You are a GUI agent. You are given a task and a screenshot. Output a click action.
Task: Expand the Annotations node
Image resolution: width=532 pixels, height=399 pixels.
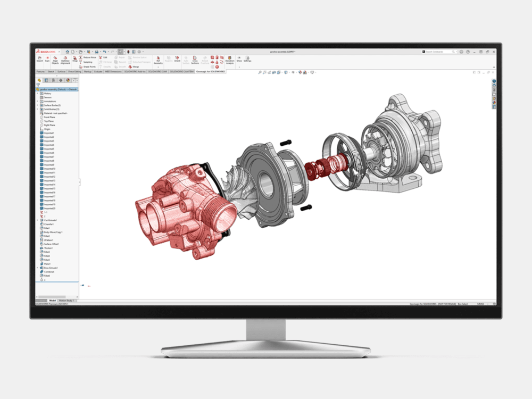37,101
